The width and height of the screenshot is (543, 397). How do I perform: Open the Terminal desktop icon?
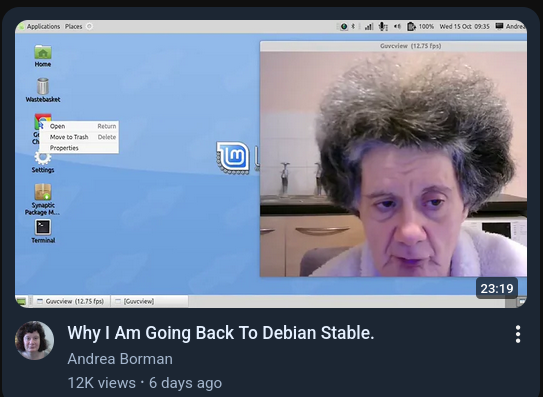click(x=43, y=231)
